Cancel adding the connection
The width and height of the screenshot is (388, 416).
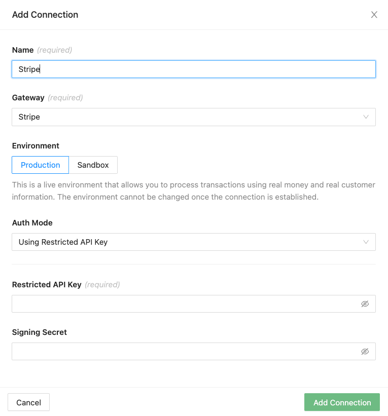click(x=29, y=402)
